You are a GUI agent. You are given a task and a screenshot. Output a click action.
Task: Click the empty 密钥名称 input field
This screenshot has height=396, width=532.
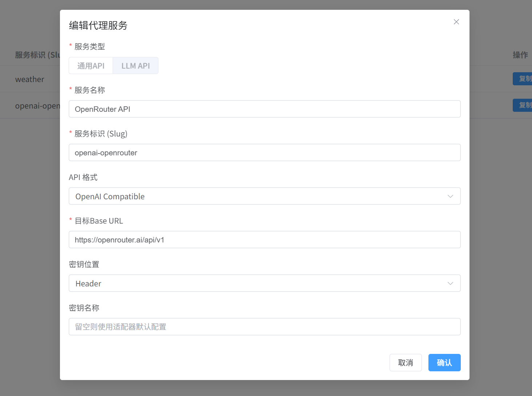(264, 327)
